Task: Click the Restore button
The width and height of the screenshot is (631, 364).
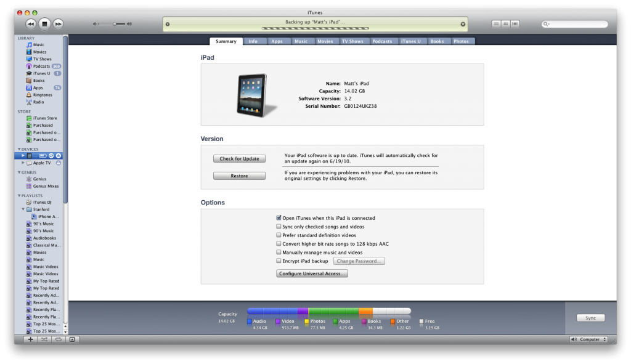Action: pyautogui.click(x=239, y=176)
